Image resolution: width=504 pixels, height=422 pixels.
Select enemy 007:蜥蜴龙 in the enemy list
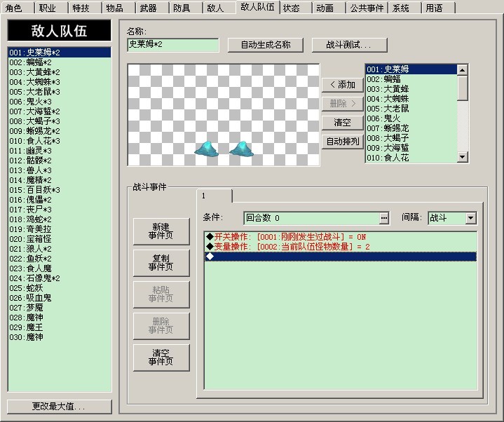click(x=411, y=128)
